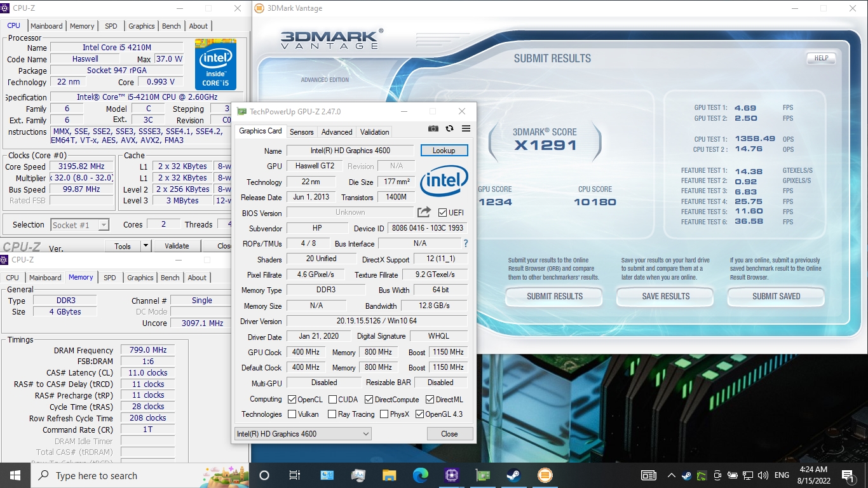Image resolution: width=868 pixels, height=488 pixels.
Task: Toggle the CUDA checkbox
Action: click(332, 400)
